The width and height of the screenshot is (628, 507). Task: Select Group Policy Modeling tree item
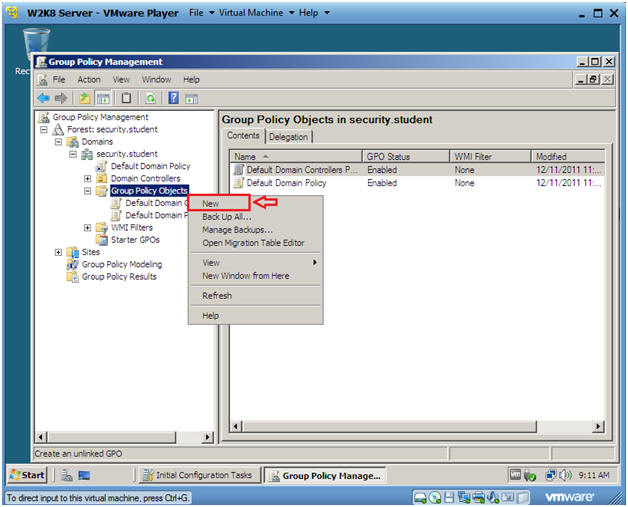pyautogui.click(x=122, y=264)
